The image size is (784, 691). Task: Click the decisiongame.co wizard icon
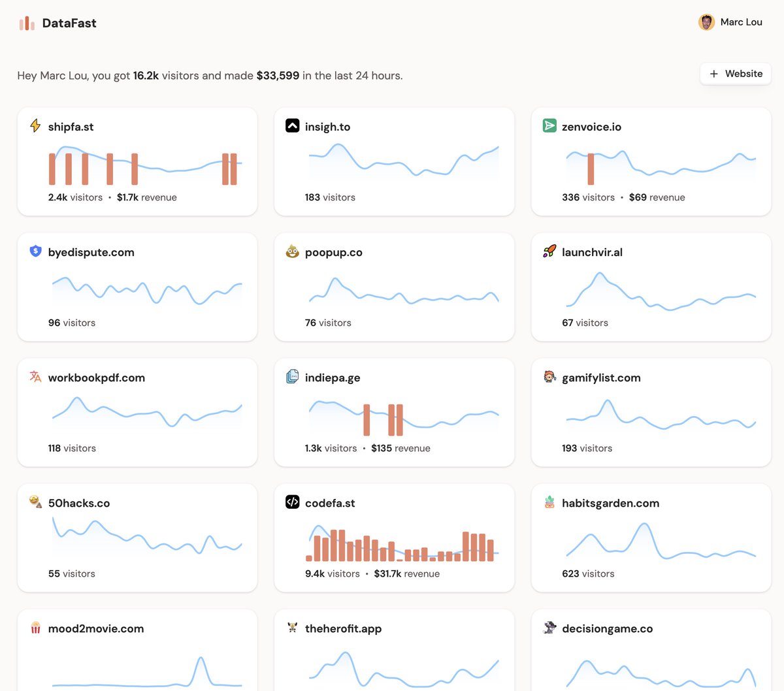[x=549, y=628]
